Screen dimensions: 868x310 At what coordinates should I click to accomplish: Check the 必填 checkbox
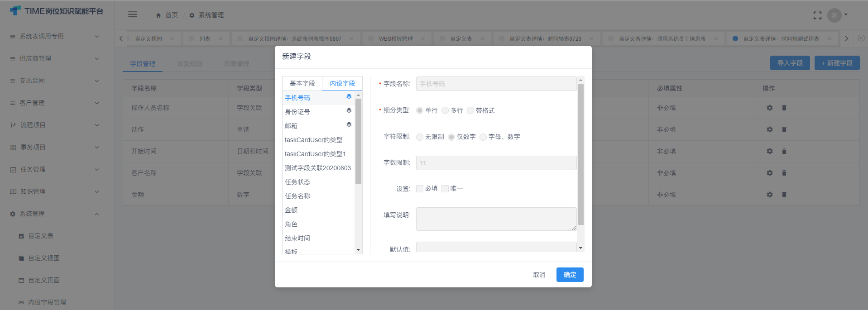420,189
